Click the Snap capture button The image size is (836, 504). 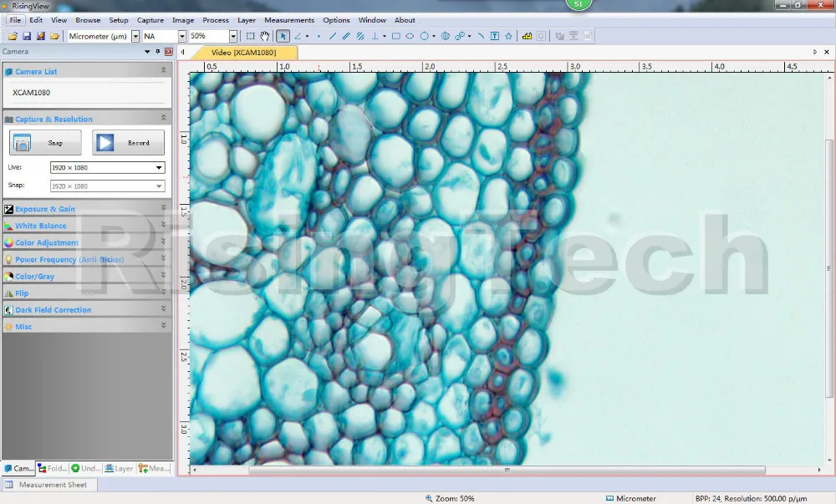coord(45,143)
